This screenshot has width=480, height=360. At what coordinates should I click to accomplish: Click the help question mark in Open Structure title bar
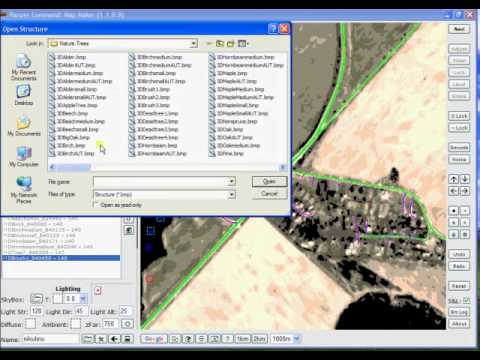[x=272, y=29]
